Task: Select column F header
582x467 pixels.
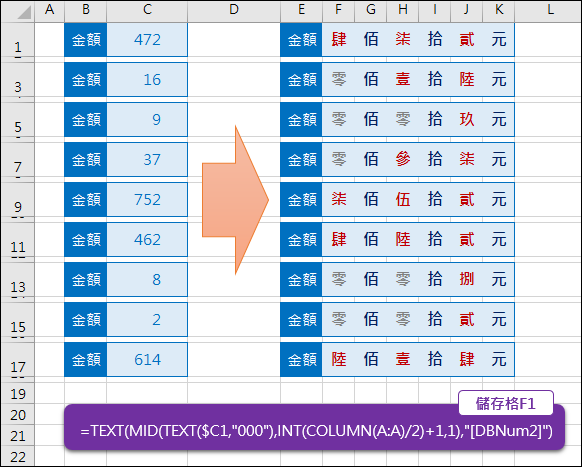Action: (338, 10)
